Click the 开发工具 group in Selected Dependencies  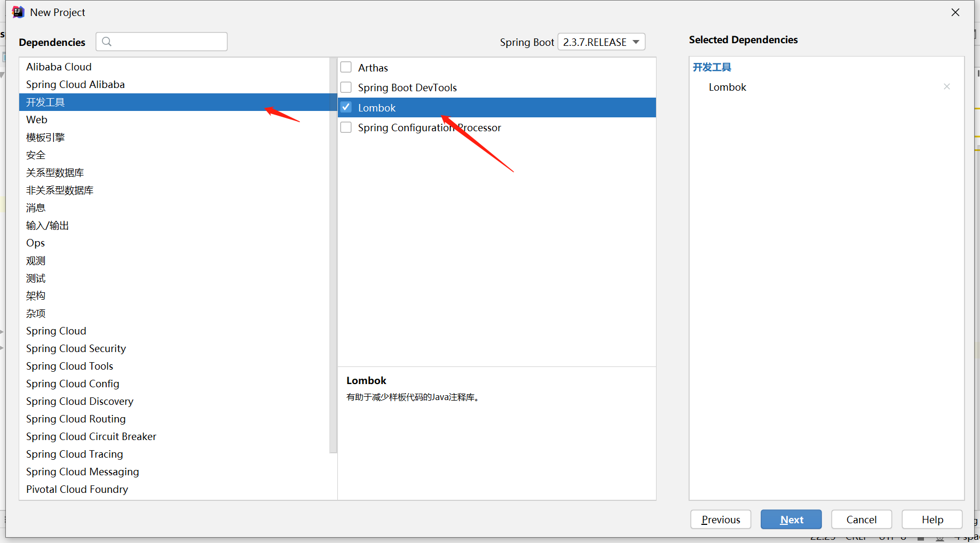tap(712, 67)
